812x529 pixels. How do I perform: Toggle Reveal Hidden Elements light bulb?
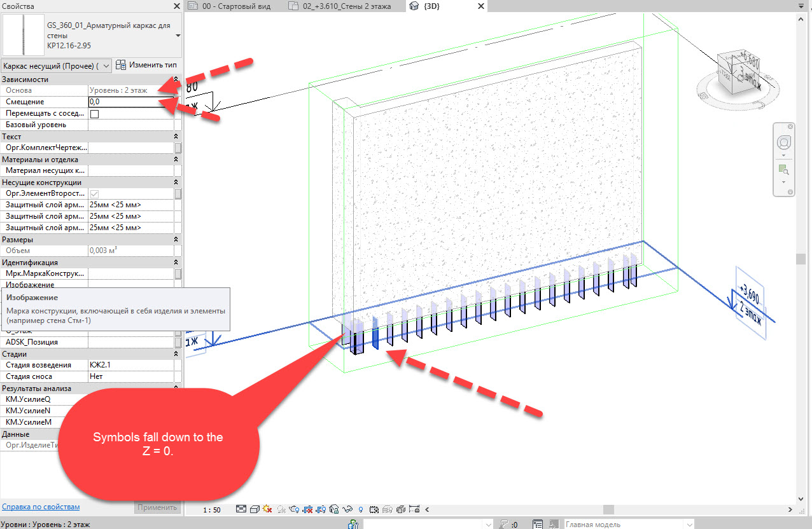pos(361,509)
